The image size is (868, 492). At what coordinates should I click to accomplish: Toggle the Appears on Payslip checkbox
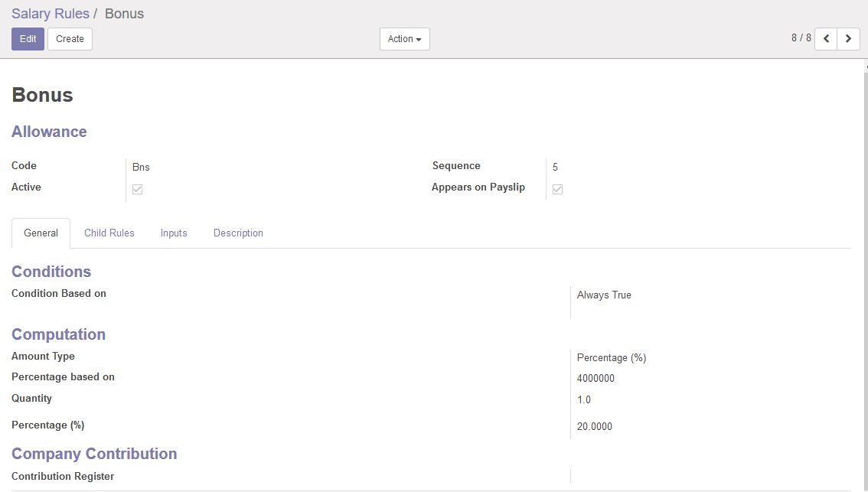[x=558, y=189]
